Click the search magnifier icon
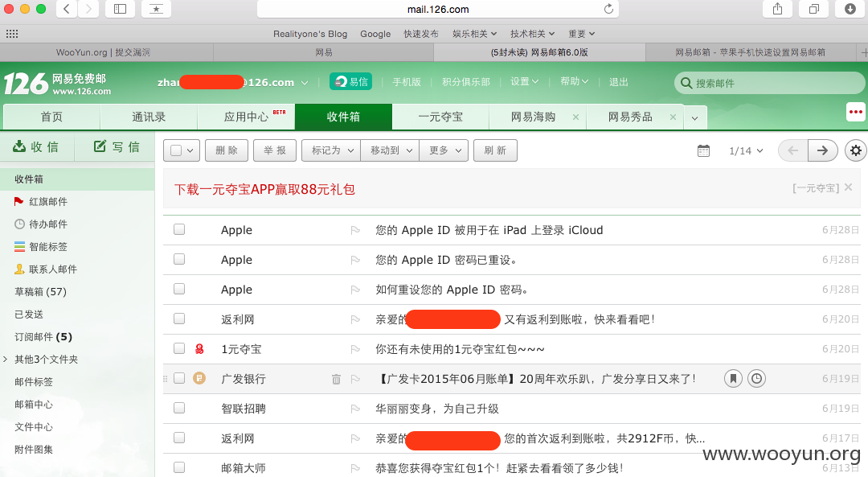 (686, 83)
